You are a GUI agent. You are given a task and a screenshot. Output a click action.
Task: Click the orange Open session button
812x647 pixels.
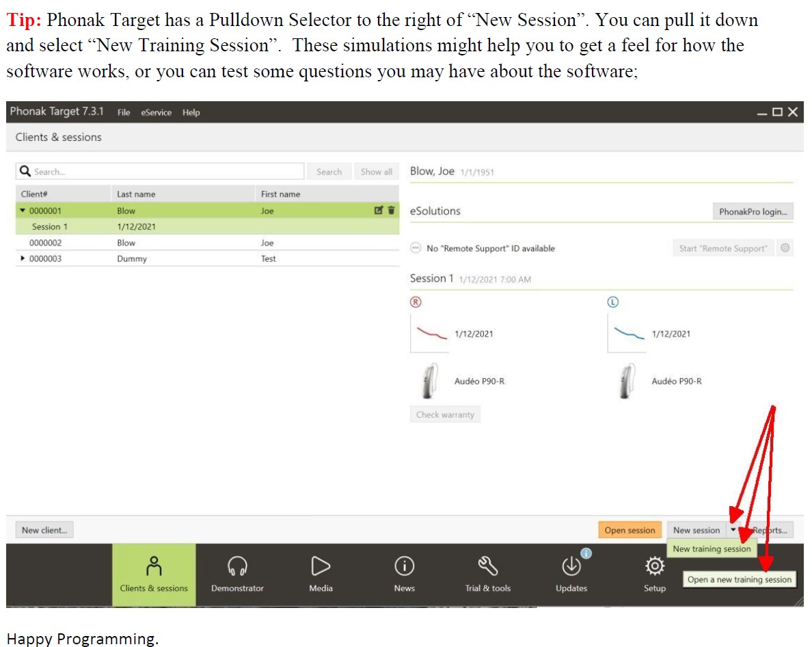tap(630, 530)
